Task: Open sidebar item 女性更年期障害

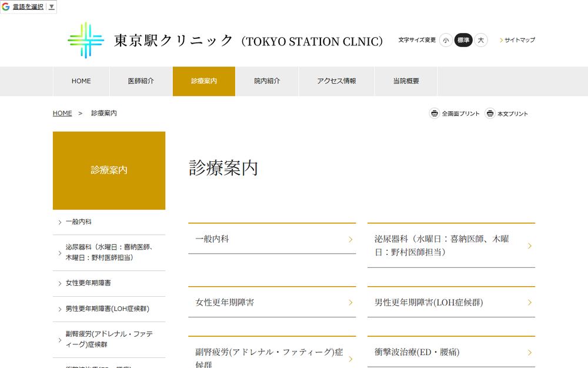Action: 109,284
